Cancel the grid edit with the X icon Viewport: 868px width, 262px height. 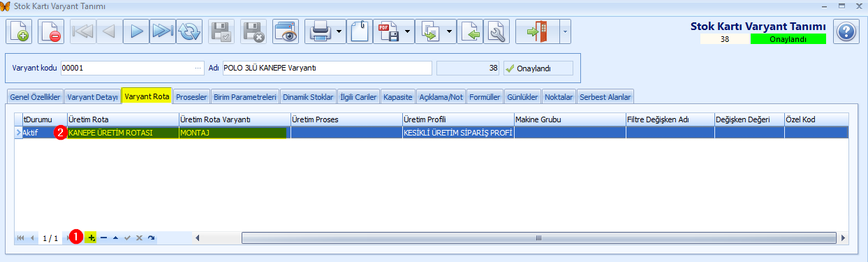pos(139,238)
